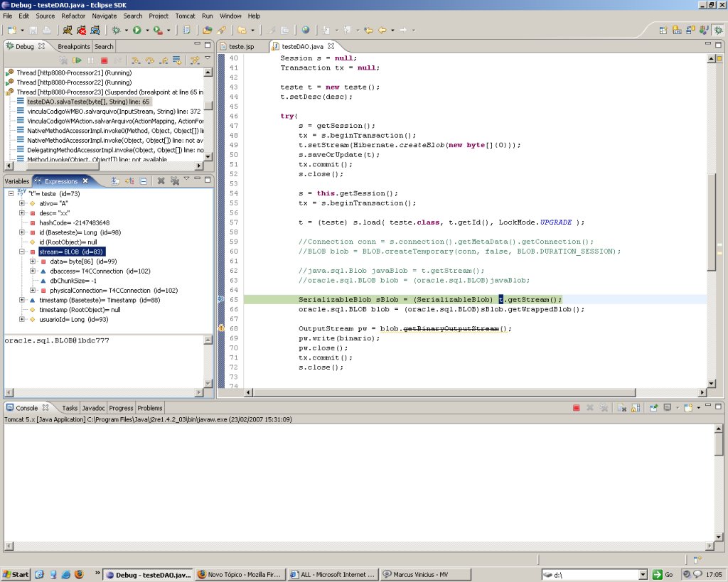Click Resume in Debug view toolbar
This screenshot has width=728, height=582.
[77, 60]
